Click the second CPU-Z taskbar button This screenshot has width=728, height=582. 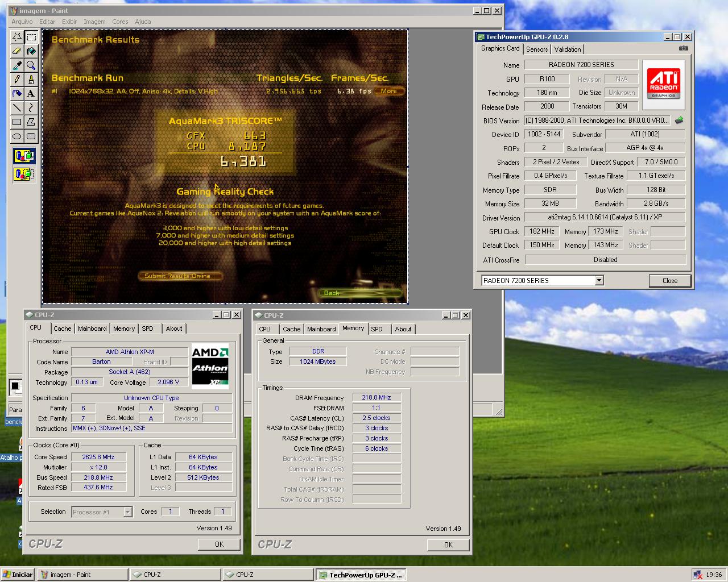pos(268,575)
